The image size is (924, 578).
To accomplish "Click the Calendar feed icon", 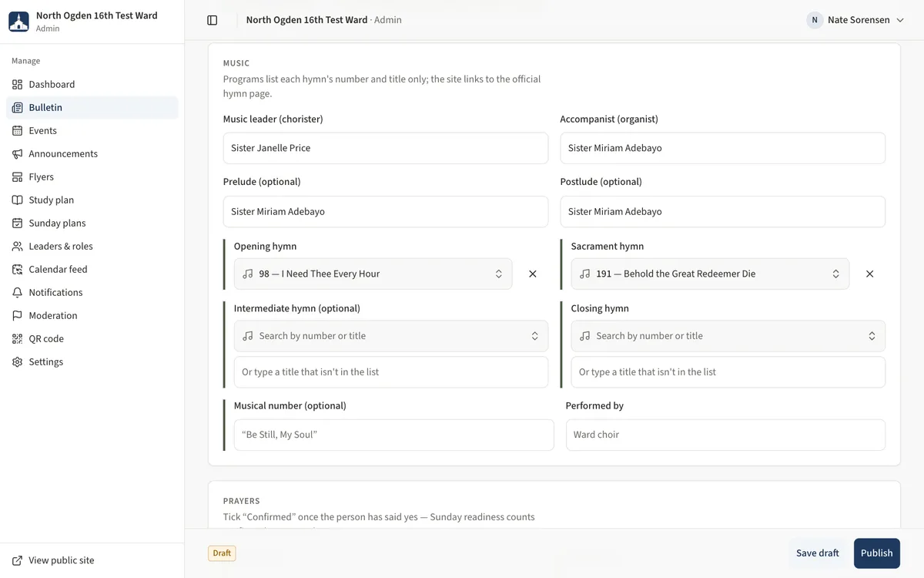I will (18, 269).
